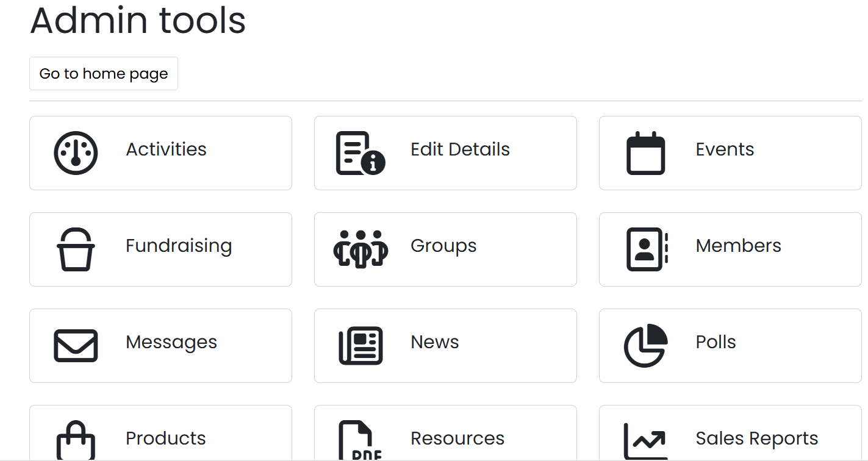Open the Fundraising text label
This screenshot has height=461, width=868.
point(179,246)
